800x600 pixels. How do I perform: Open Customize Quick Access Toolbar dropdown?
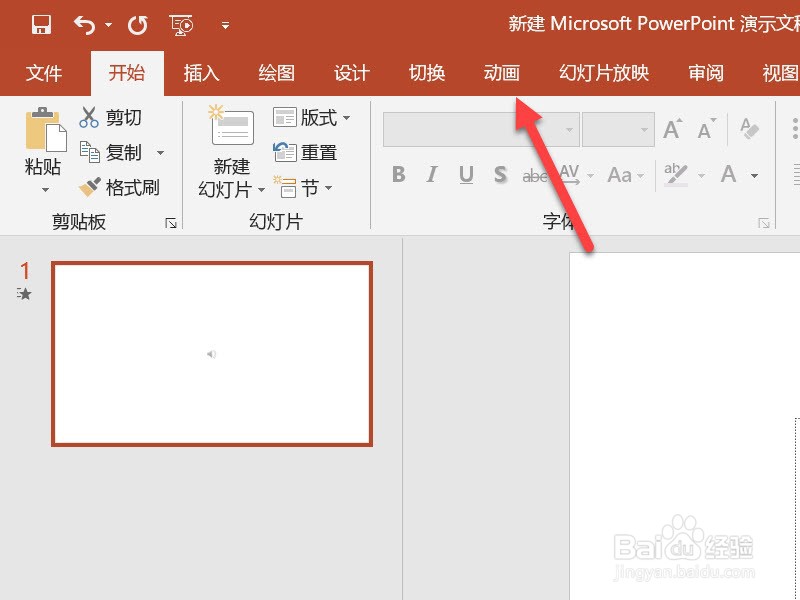[225, 25]
